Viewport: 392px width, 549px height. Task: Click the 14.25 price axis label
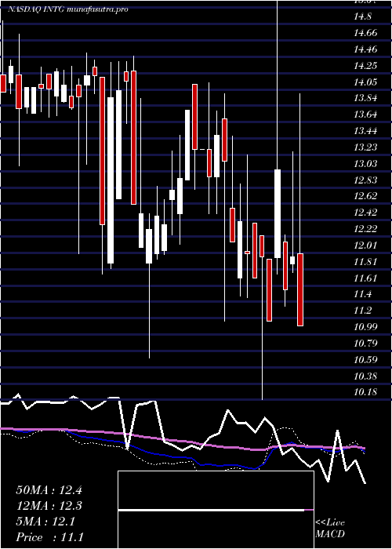(366, 66)
